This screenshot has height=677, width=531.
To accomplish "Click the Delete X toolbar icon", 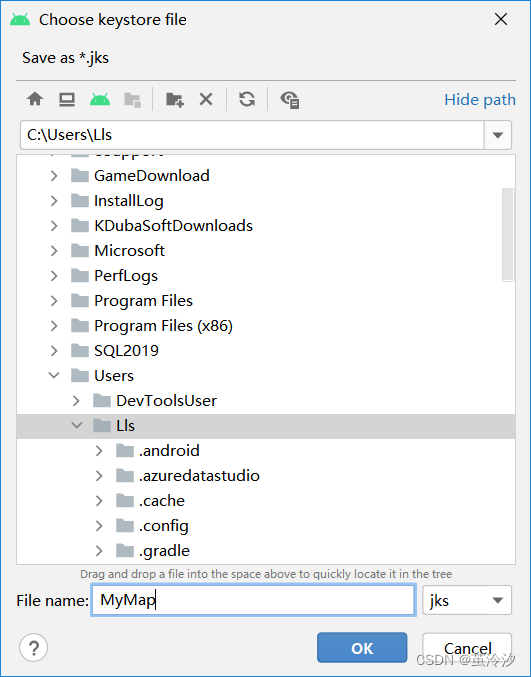I will [206, 99].
